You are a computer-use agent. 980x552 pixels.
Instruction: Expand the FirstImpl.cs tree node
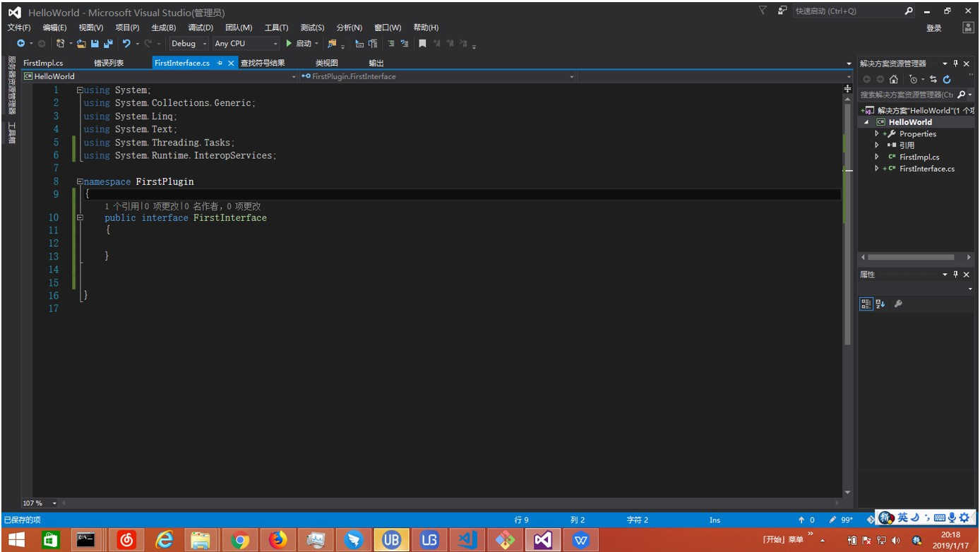point(877,157)
